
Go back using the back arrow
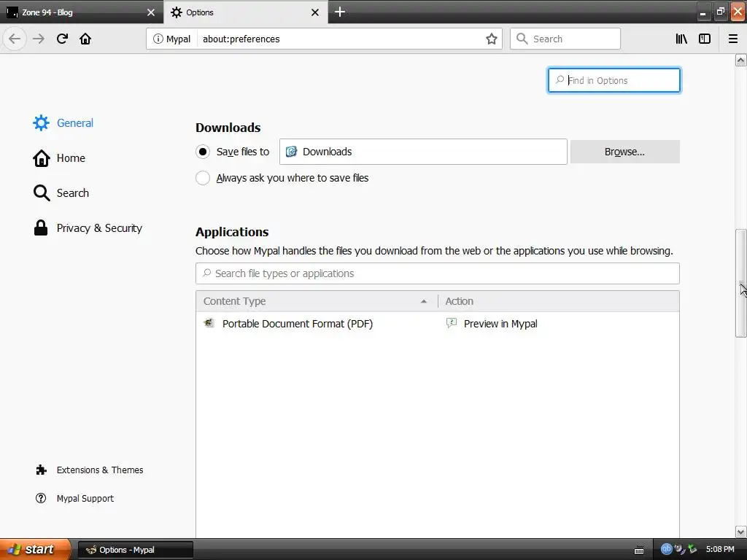[x=15, y=39]
